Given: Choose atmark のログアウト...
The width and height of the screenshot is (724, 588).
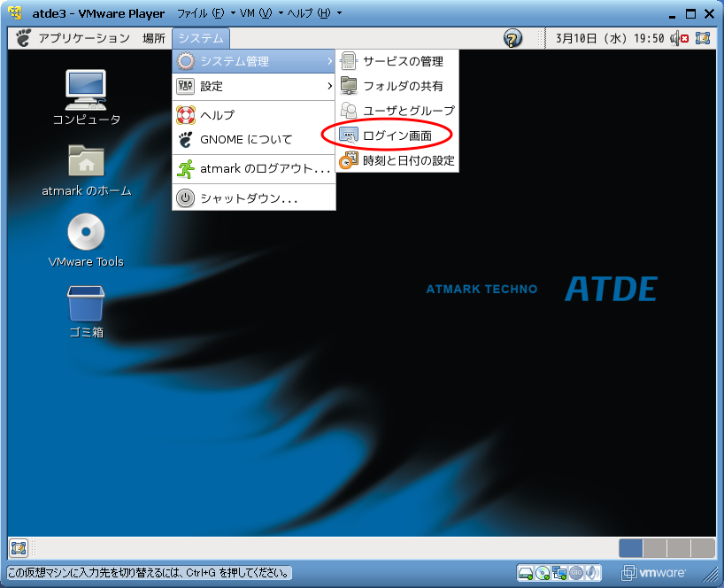Looking at the screenshot, I should click(253, 169).
